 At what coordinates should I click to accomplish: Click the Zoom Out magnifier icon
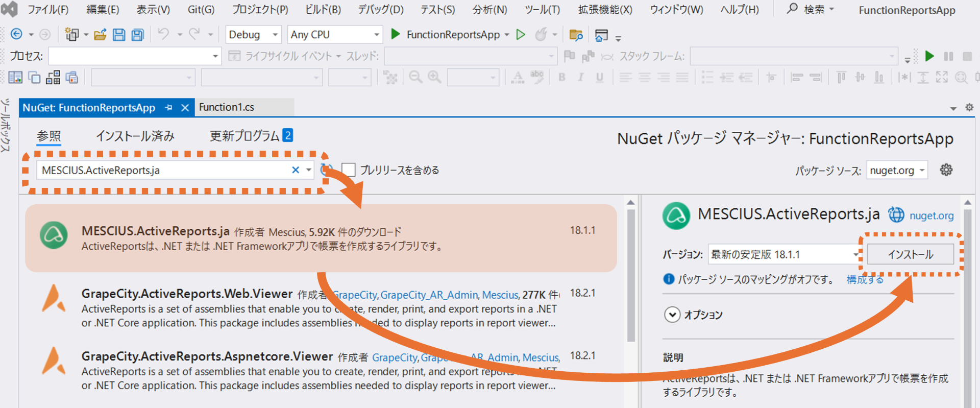[x=416, y=77]
